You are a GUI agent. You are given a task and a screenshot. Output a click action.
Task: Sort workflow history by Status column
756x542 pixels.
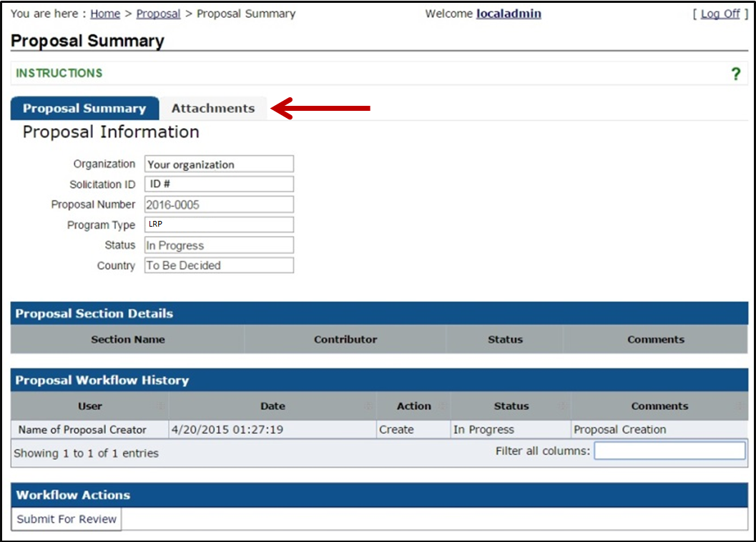coord(511,406)
